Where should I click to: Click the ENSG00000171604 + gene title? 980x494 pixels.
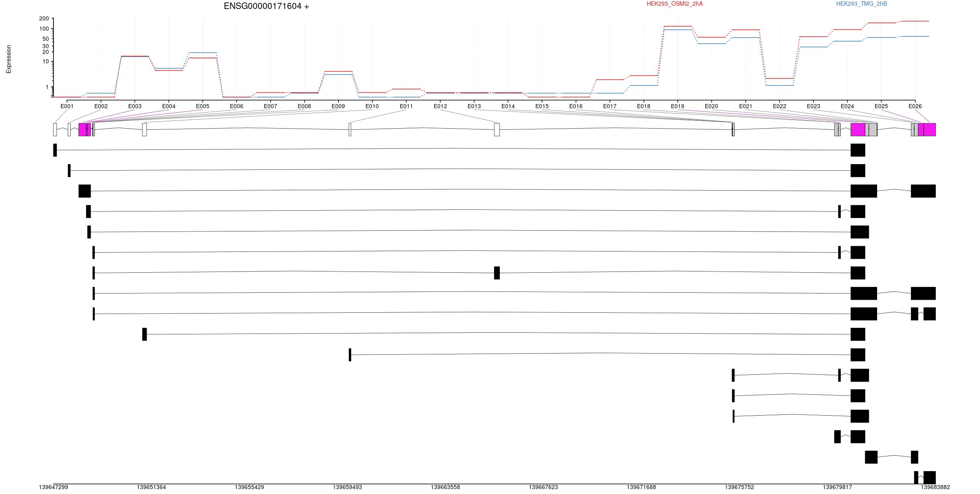[x=266, y=6]
